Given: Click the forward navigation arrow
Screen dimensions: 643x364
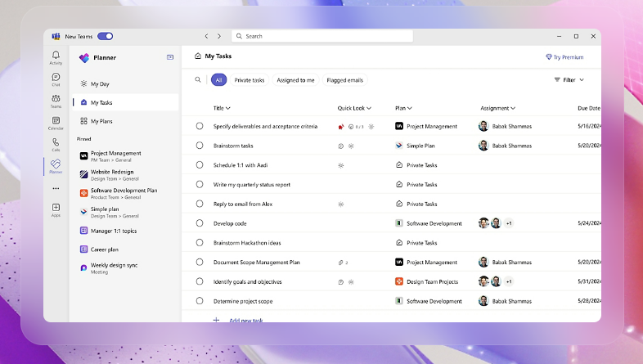Looking at the screenshot, I should tap(219, 36).
